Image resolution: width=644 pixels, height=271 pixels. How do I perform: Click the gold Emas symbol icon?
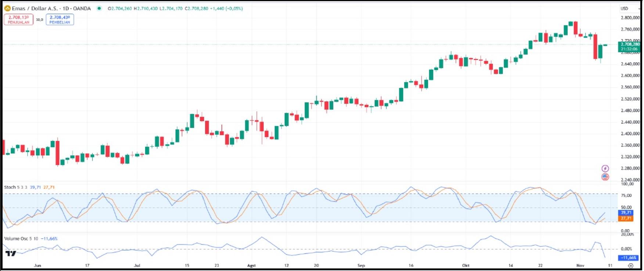click(7, 8)
